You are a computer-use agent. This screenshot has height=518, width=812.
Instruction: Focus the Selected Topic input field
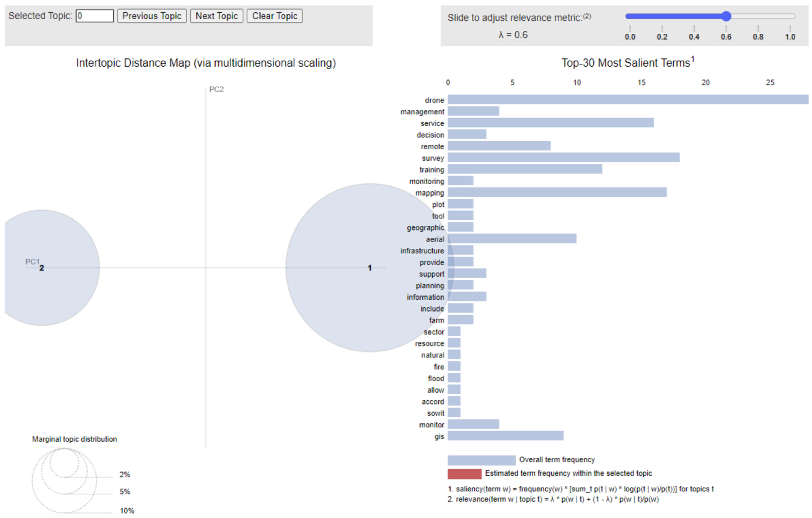94,16
